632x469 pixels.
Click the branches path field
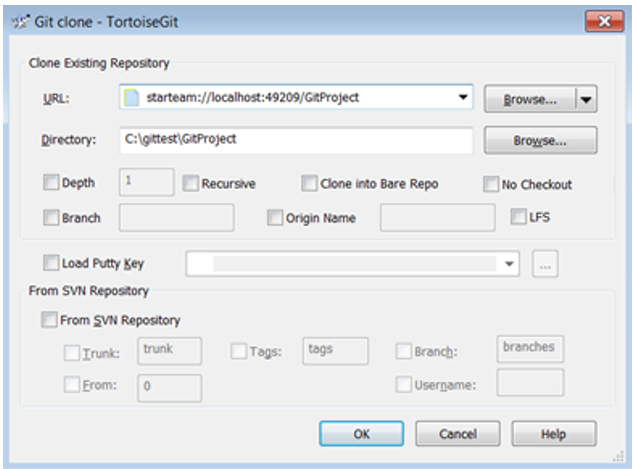530,349
